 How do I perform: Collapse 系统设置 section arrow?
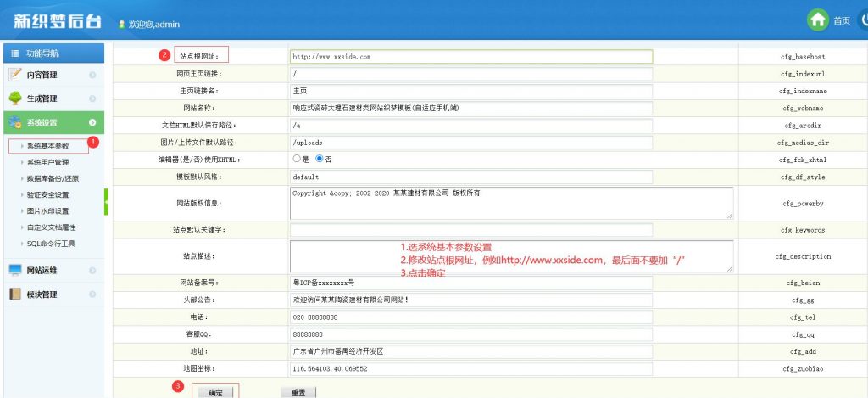(x=92, y=122)
